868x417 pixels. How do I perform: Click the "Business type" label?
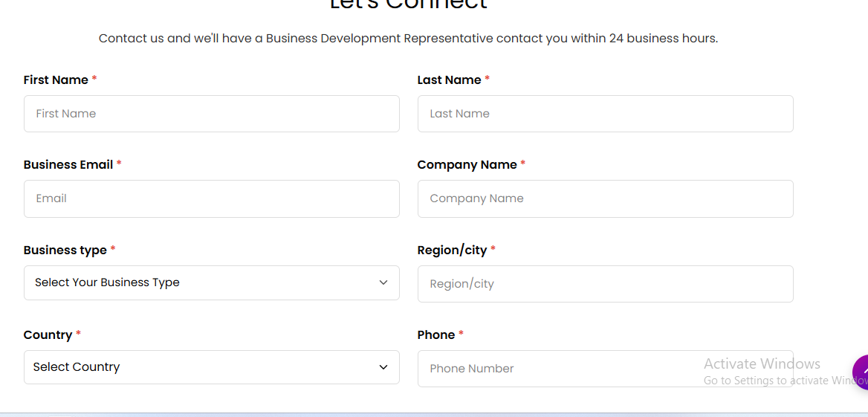[65, 250]
